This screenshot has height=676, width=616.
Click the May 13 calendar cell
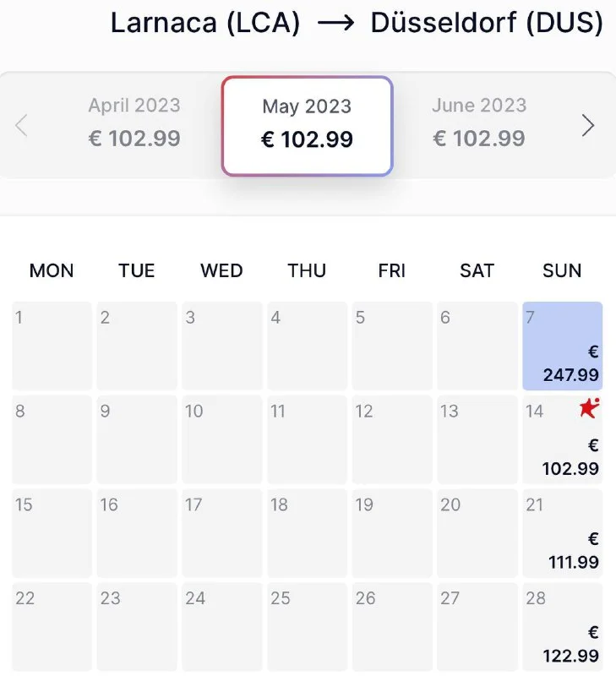click(477, 439)
